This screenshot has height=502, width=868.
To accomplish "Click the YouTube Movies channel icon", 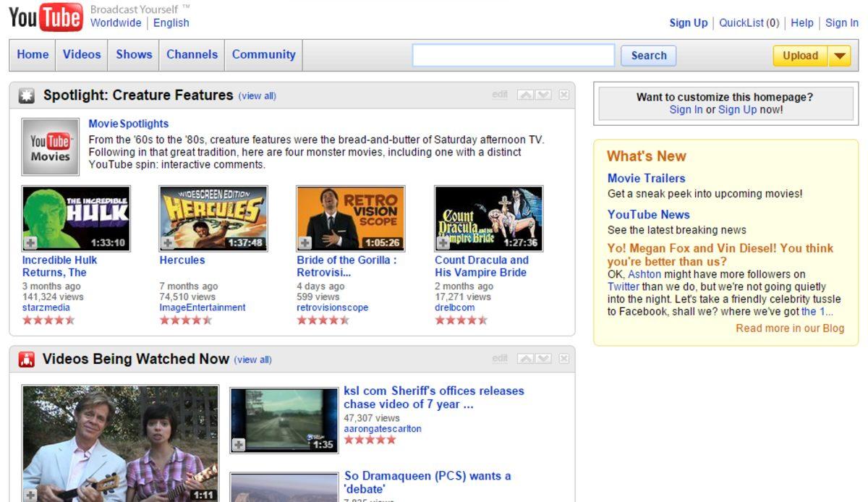I will 51,147.
